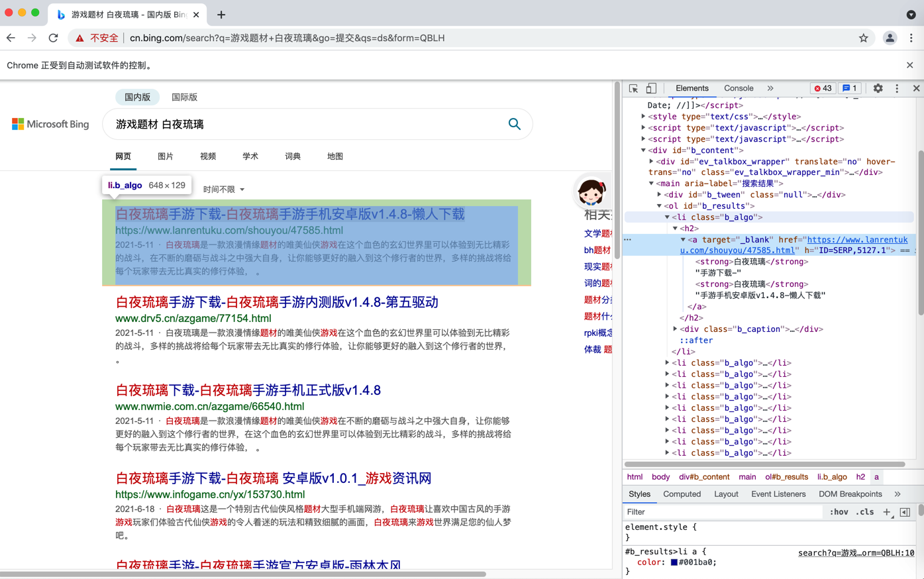Open the 时间不限 time filter dropdown
This screenshot has width=924, height=579.
(x=224, y=189)
